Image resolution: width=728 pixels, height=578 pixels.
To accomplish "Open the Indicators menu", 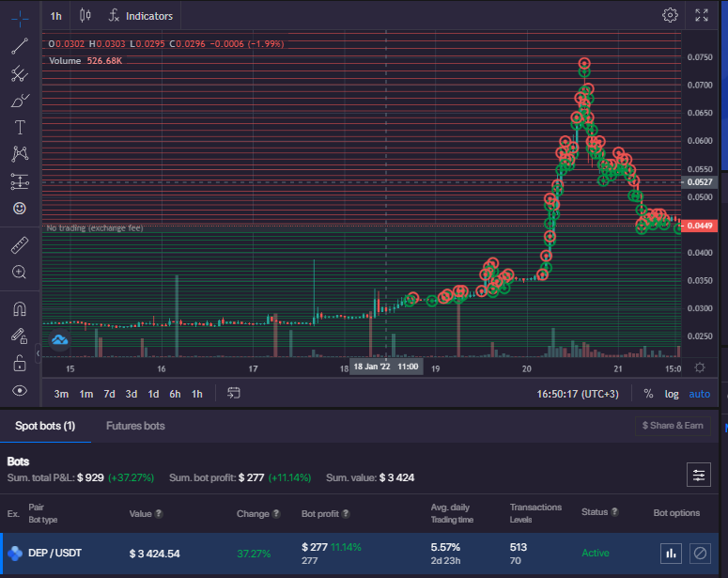I will pyautogui.click(x=140, y=16).
